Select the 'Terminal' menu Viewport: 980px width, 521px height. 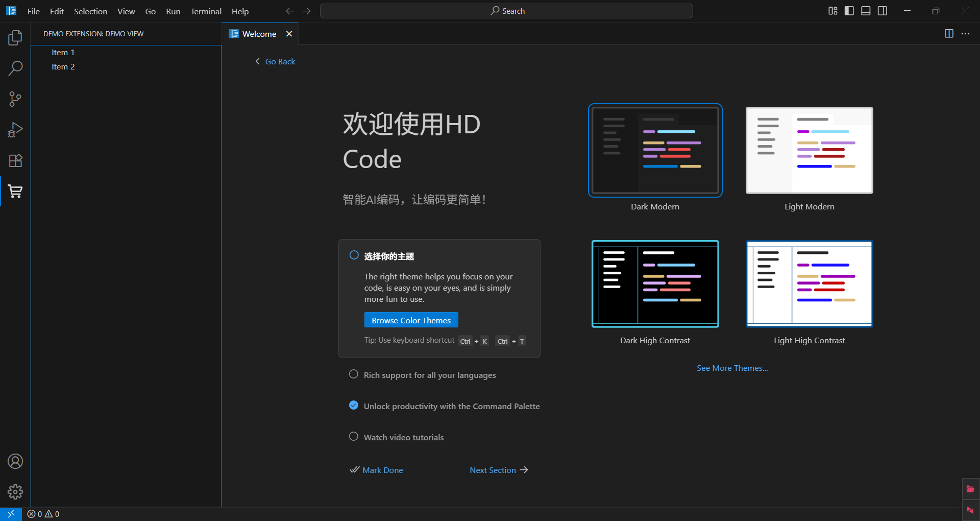pyautogui.click(x=206, y=11)
